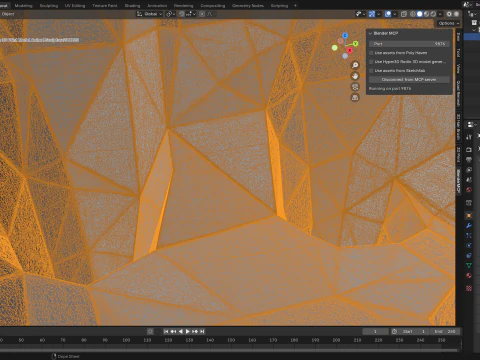The image size is (480, 360).
Task: Toggle X-ray mode icon
Action: [x=404, y=14]
